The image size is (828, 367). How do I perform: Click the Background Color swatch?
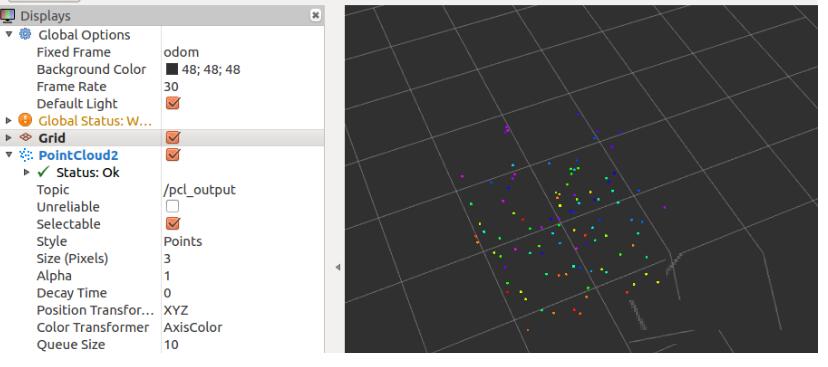coord(172,69)
